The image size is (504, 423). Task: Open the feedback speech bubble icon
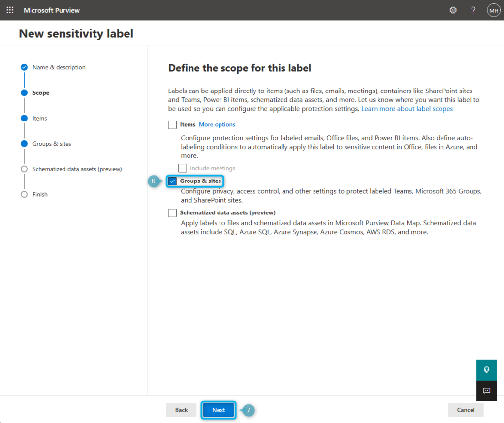pos(486,391)
